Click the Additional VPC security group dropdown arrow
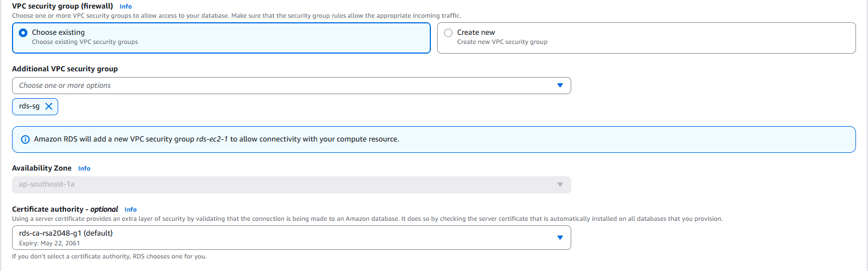868x271 pixels. tap(560, 86)
